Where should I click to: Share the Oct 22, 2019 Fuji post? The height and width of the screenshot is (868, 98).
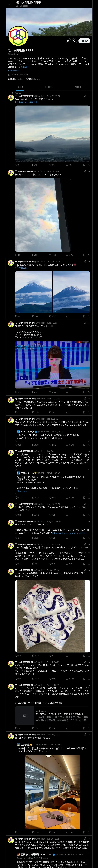(89, 316)
